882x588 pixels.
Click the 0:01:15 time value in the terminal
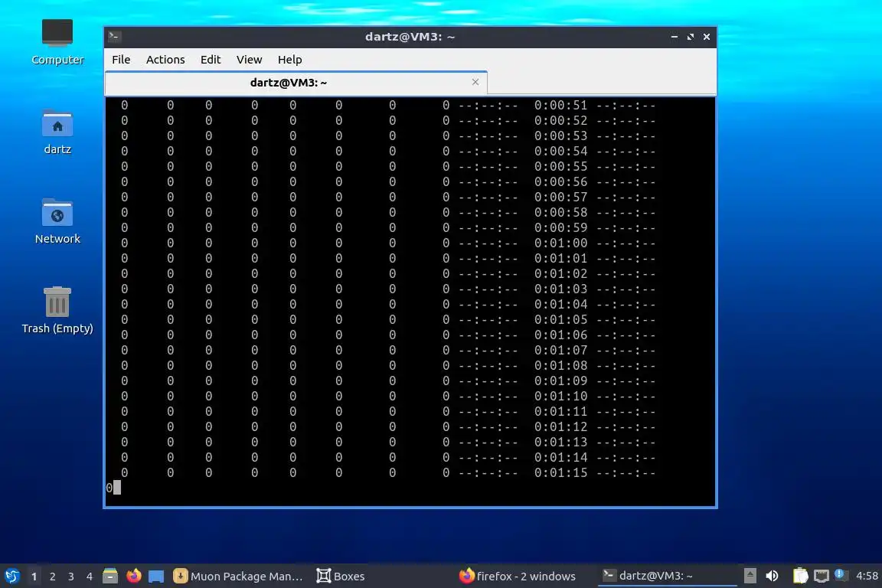click(x=560, y=472)
